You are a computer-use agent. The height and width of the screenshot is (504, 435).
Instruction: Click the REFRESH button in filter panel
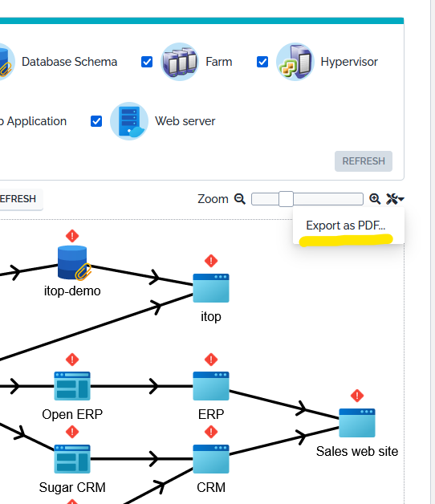click(364, 161)
